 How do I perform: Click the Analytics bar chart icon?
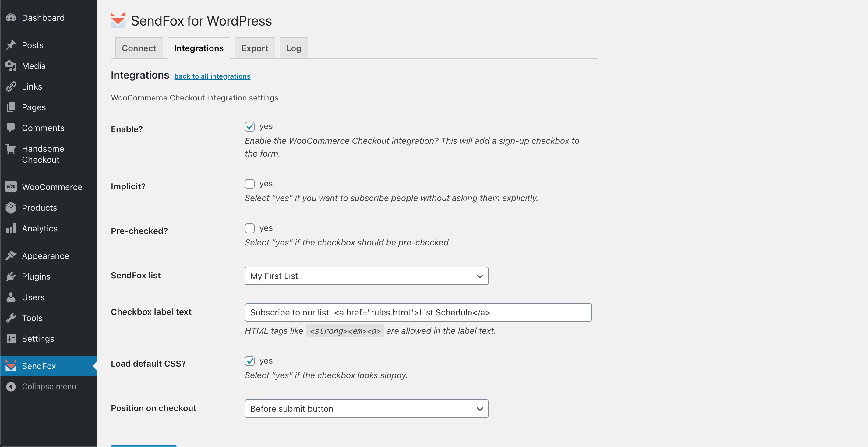coord(11,229)
